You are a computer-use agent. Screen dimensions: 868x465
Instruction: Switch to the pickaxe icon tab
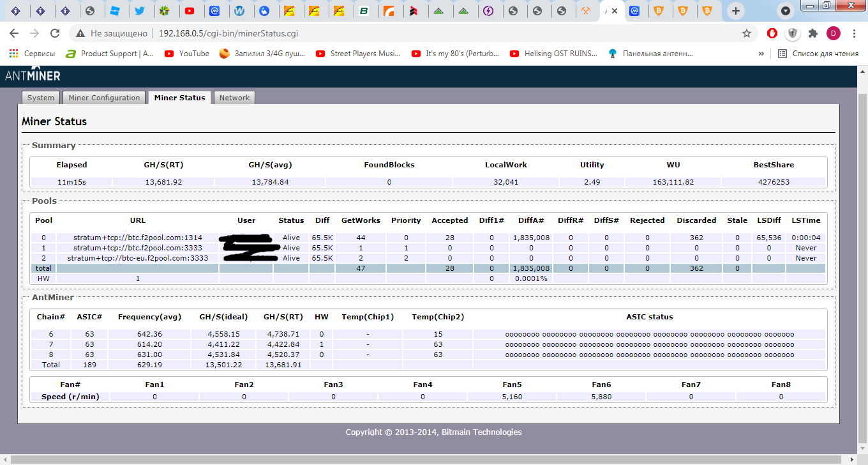pos(587,11)
